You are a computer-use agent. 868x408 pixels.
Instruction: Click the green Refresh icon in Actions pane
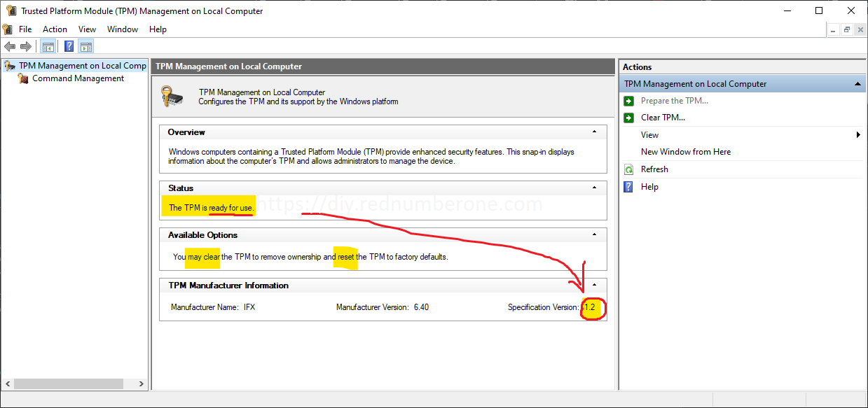(628, 169)
